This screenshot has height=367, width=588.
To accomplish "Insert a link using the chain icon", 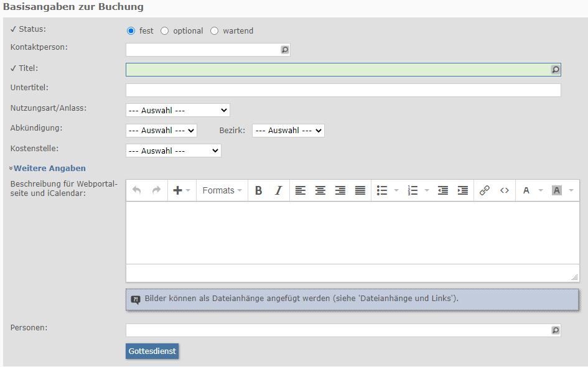I will 485,190.
